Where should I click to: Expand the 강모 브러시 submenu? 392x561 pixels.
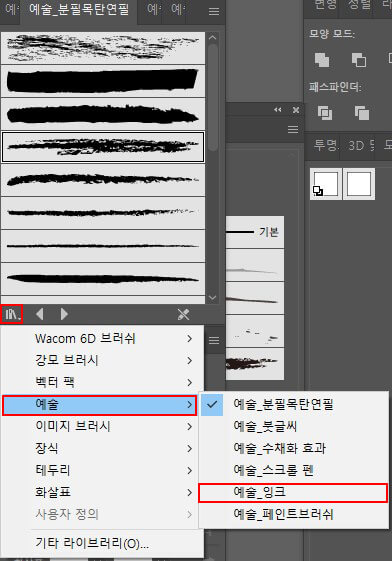tap(102, 360)
